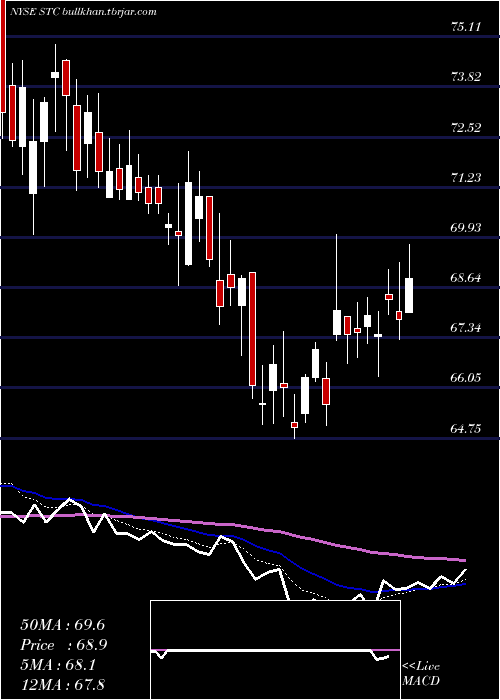The height and width of the screenshot is (700, 500).
Task: Select the 69.93 price axis label
Action: [x=466, y=228]
